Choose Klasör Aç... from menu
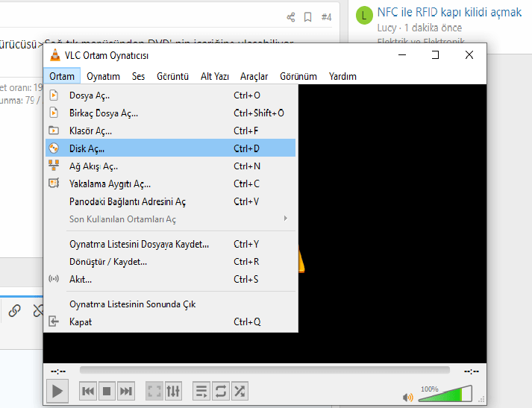The width and height of the screenshot is (532, 408). 170,131
